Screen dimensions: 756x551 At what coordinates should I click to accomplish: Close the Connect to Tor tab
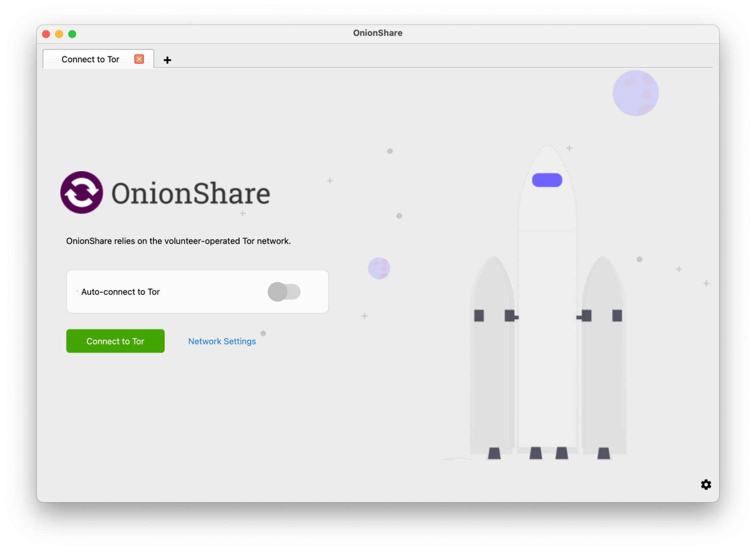pyautogui.click(x=139, y=59)
